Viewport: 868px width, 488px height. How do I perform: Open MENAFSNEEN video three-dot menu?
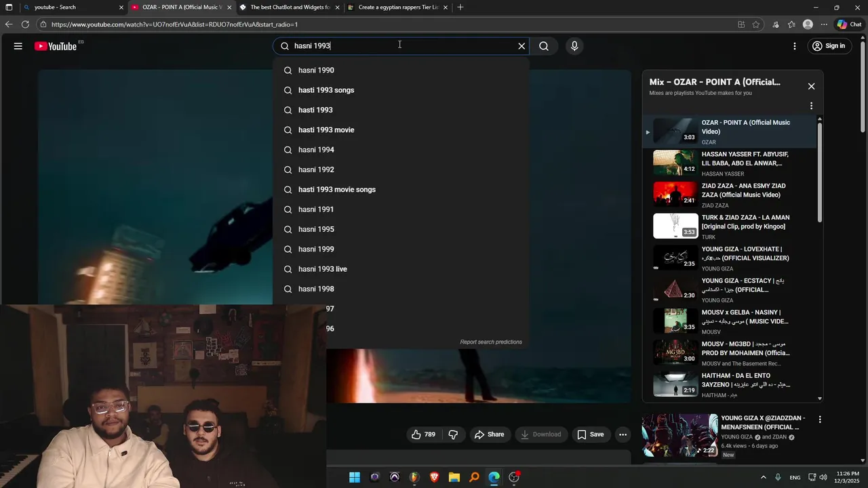point(820,420)
